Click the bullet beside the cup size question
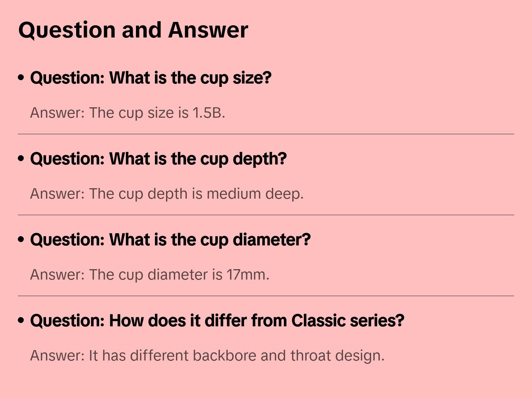Viewport: 532px width, 398px height. pos(21,78)
